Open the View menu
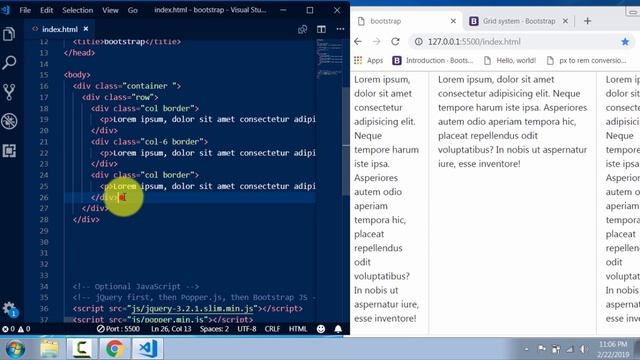Screen dimensions: 640x360 pyautogui.click(x=110, y=10)
